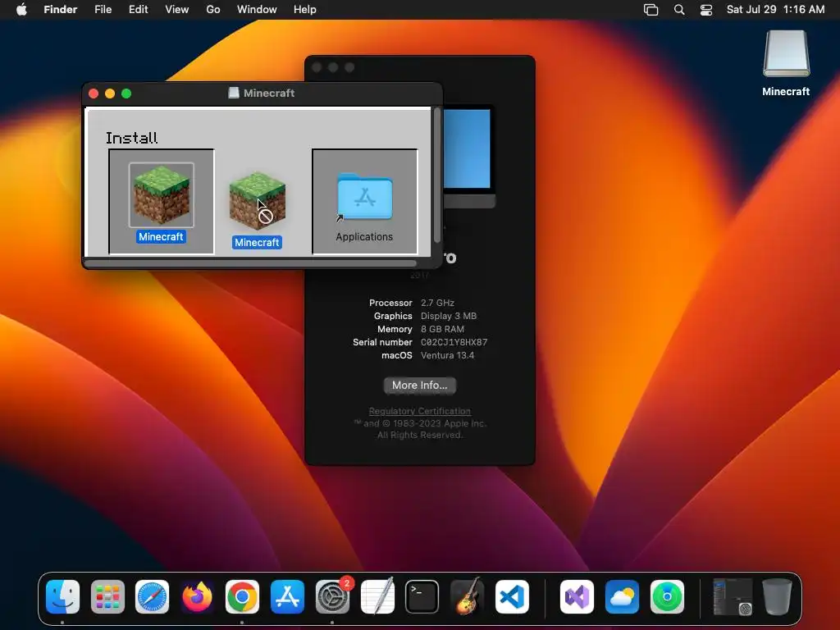
Task: Open the Minecraft disk on the desktop
Action: click(786, 54)
